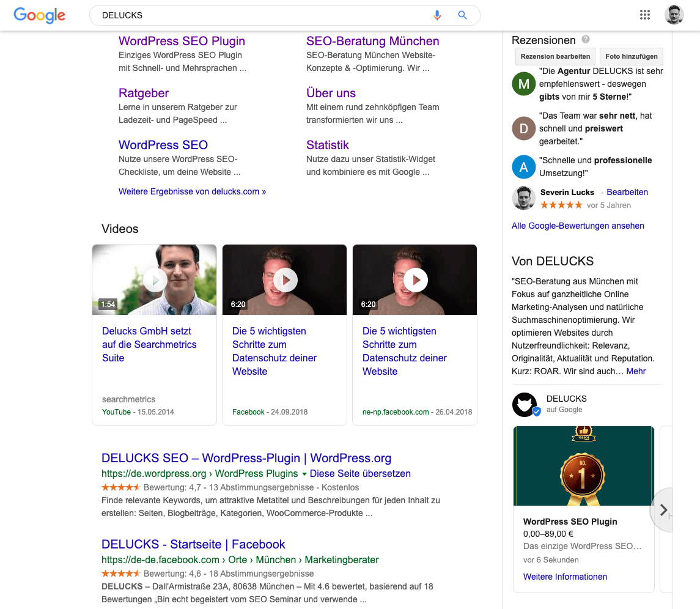Open the Ratgeber sitelink
The width and height of the screenshot is (700, 609).
(x=144, y=93)
